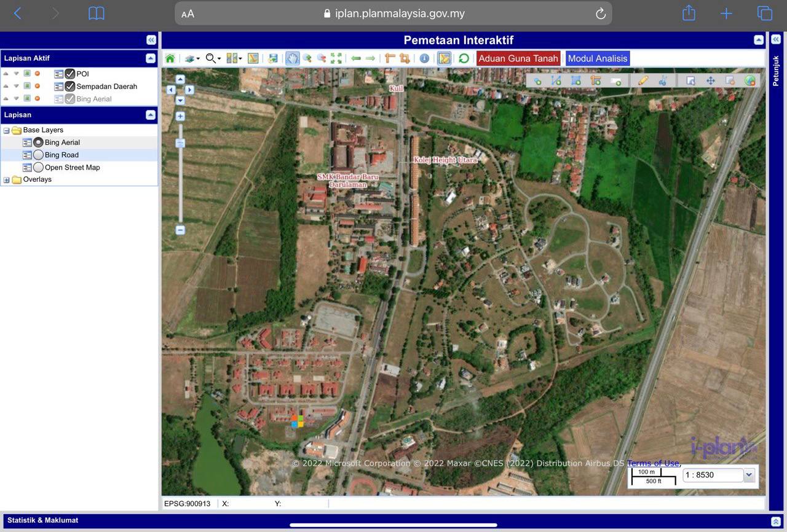Toggle the Sempadan Daerah layer checkbox
Viewport: 787px width, 532px height.
click(x=70, y=87)
